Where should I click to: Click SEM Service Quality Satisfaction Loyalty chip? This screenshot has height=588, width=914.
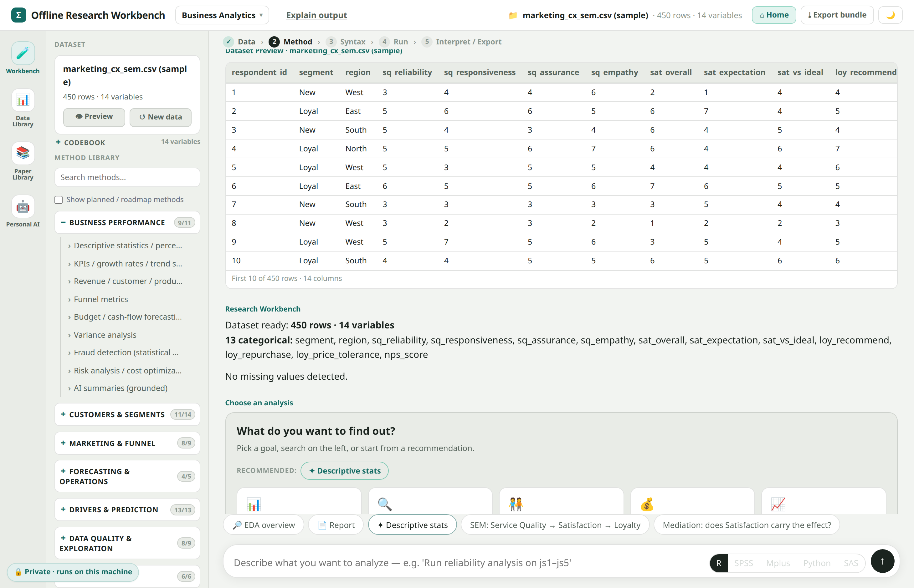[x=555, y=525]
